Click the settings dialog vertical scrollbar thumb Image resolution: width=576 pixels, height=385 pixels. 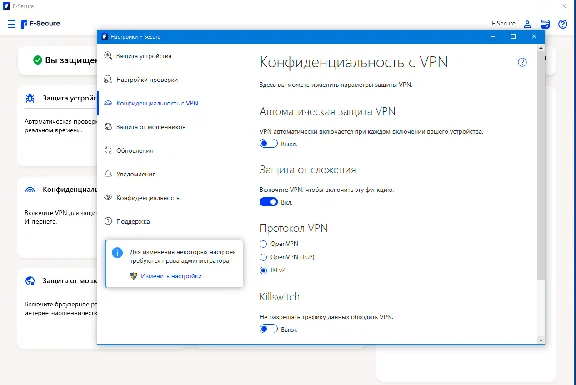[x=541, y=165]
